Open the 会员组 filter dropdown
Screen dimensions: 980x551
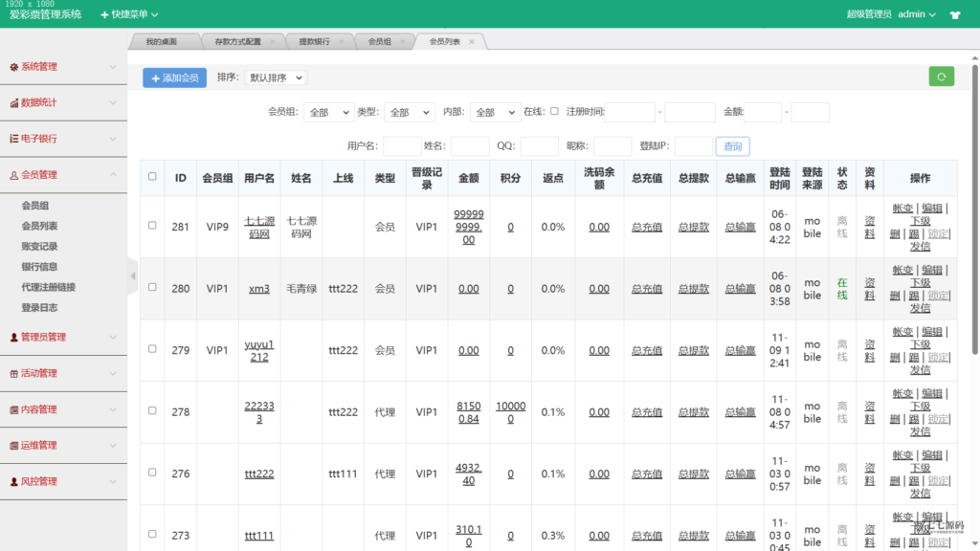pyautogui.click(x=329, y=113)
